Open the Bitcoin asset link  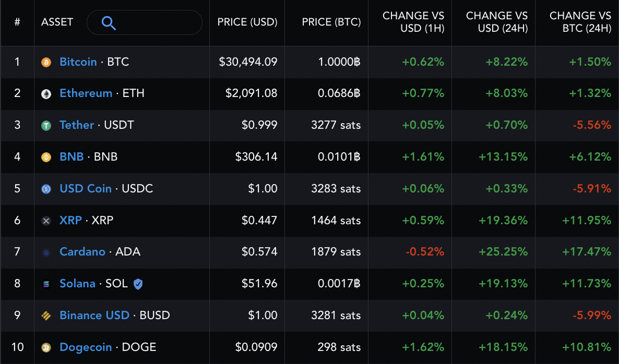pos(78,62)
